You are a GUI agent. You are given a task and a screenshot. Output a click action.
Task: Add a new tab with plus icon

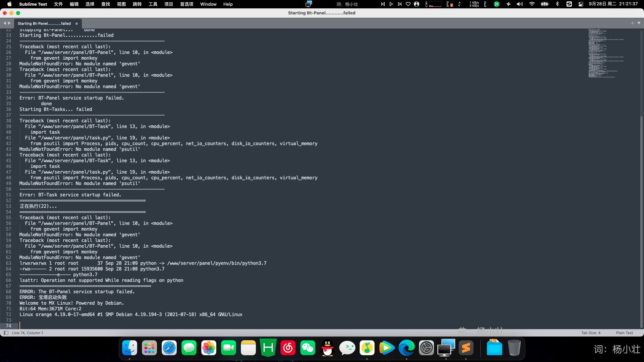point(632,23)
